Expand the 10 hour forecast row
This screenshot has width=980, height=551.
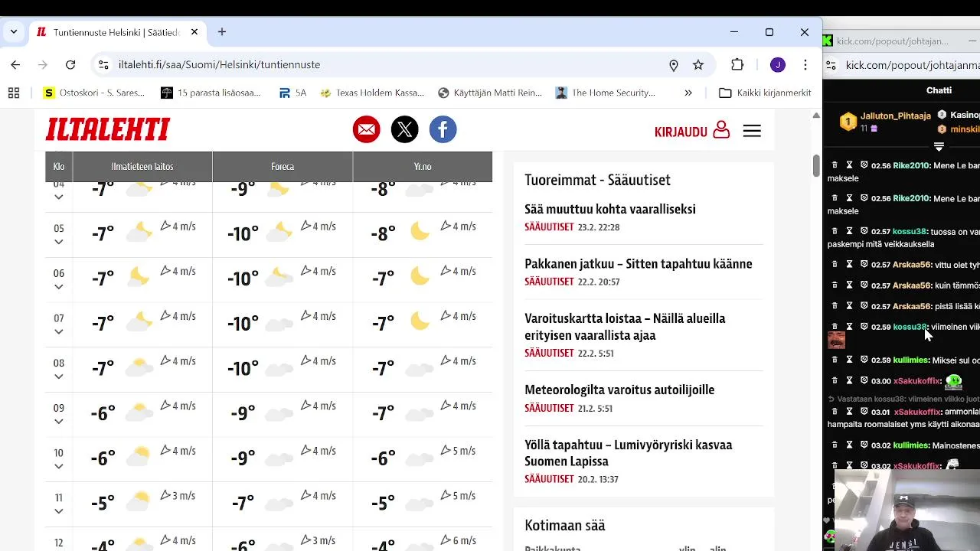58,466
